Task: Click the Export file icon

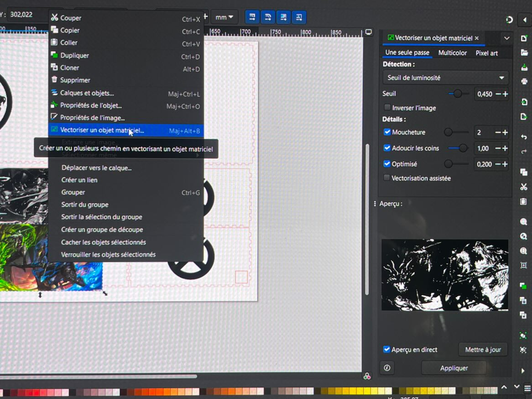Action: click(524, 117)
